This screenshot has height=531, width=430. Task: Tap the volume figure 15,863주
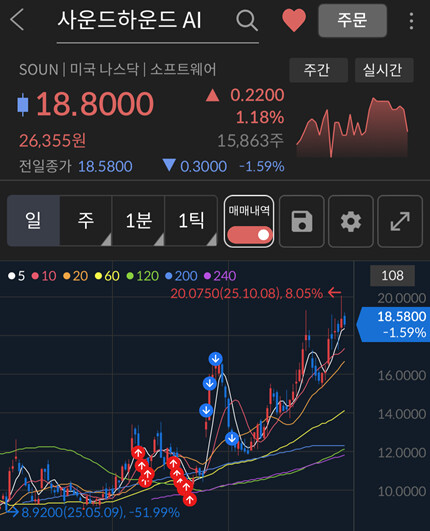point(250,141)
